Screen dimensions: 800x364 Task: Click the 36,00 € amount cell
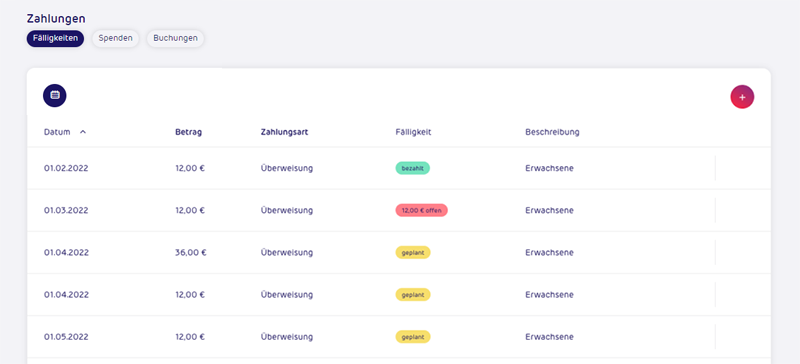click(x=191, y=253)
